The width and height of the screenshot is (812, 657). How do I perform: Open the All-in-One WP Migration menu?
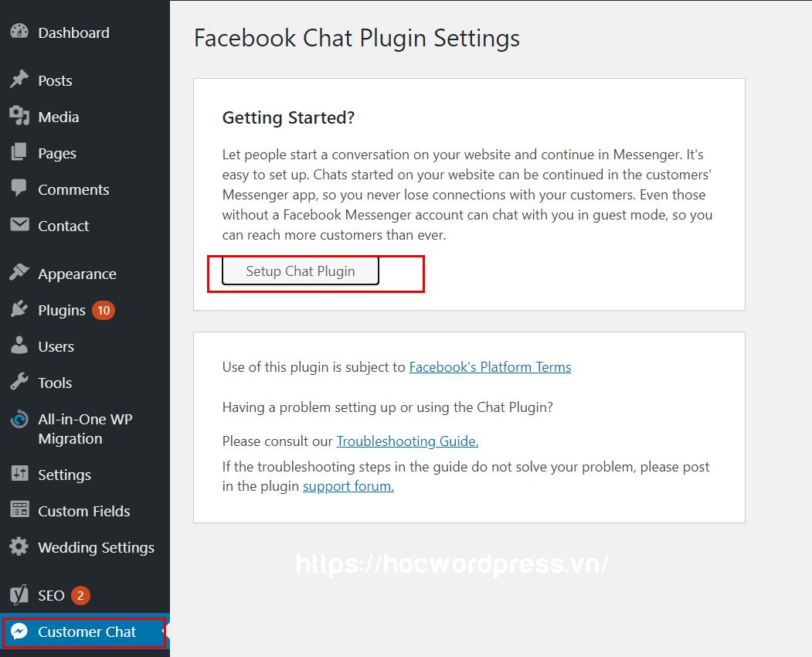85,429
